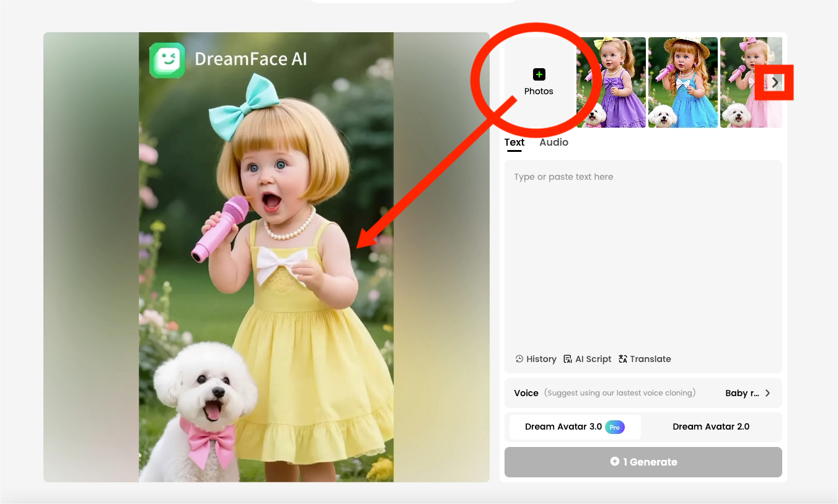Image resolution: width=838 pixels, height=504 pixels.
Task: Switch to the Audio tab
Action: click(554, 143)
